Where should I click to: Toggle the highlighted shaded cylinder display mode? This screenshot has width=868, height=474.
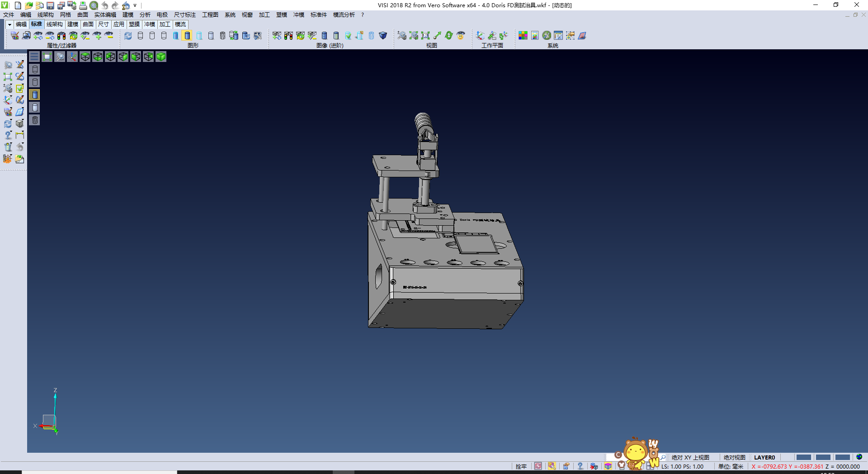pos(187,36)
